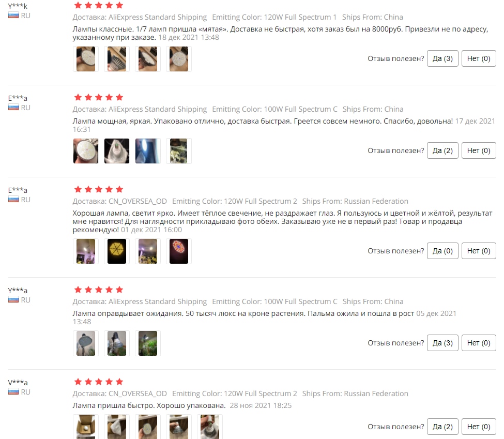The width and height of the screenshot is (504, 439).
Task: Open third plant photo in Y***a's review
Action: 148,343
